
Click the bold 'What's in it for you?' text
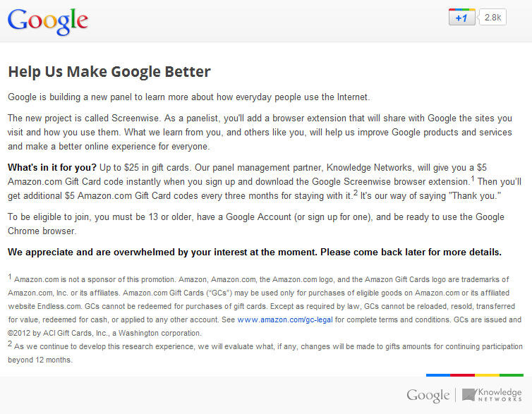[x=52, y=167]
